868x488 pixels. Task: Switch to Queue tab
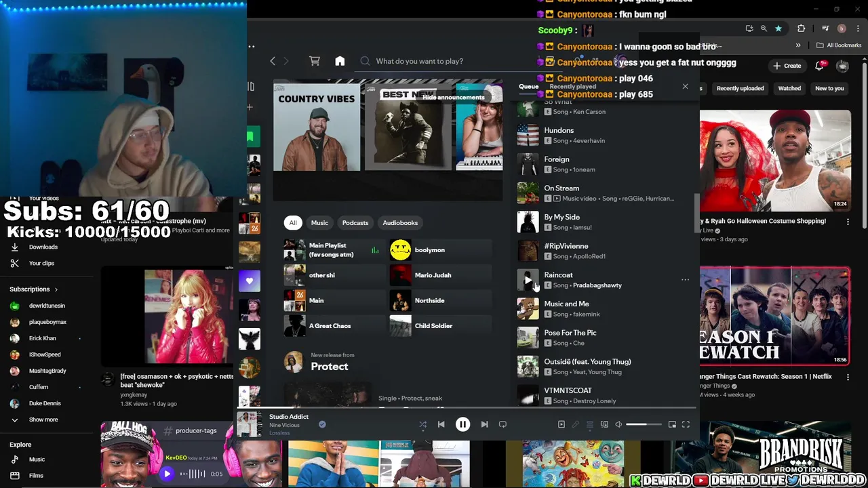528,87
